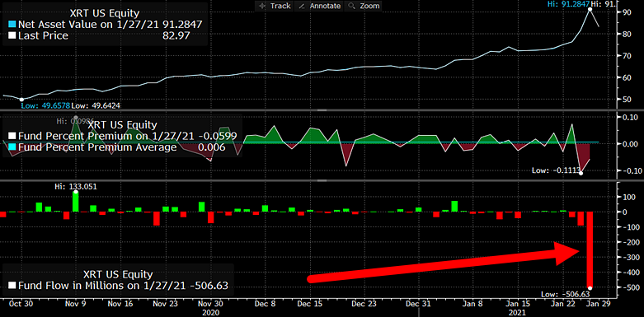Click the white dot atop the 133.051 green bar
Image resolution: width=644 pixels, height=317 pixels.
tap(76, 192)
